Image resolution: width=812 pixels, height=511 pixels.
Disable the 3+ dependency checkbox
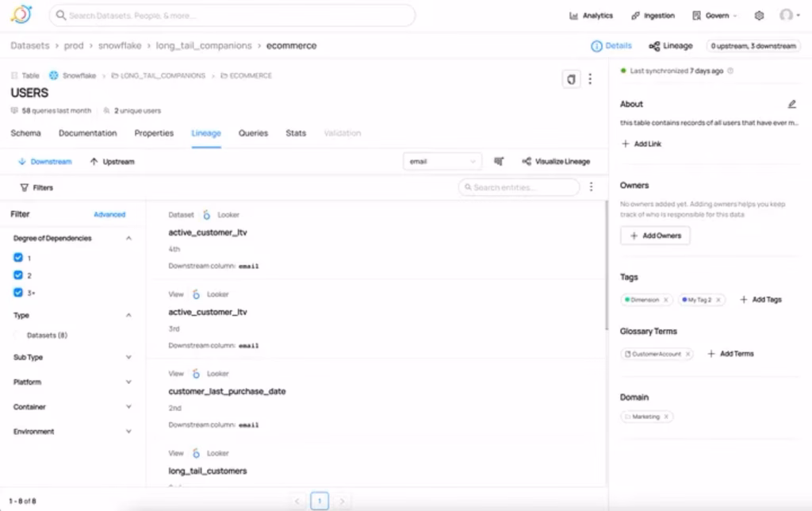(17, 292)
